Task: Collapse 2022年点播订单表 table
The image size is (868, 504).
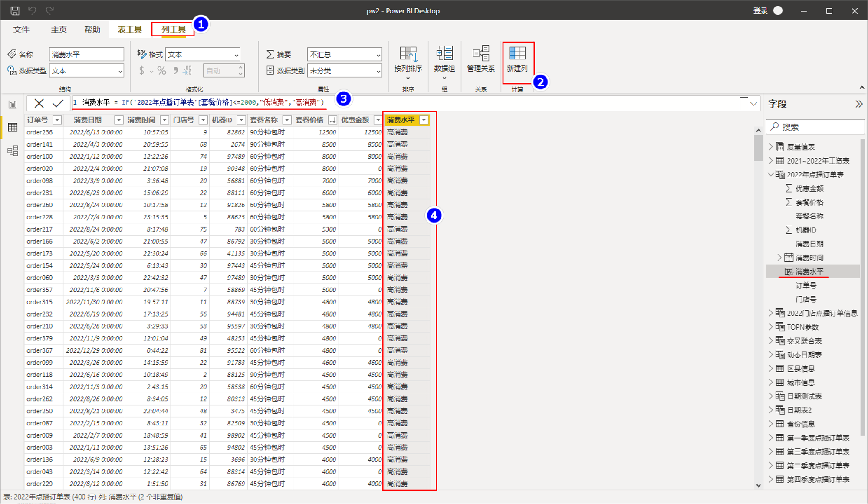Action: click(x=771, y=174)
